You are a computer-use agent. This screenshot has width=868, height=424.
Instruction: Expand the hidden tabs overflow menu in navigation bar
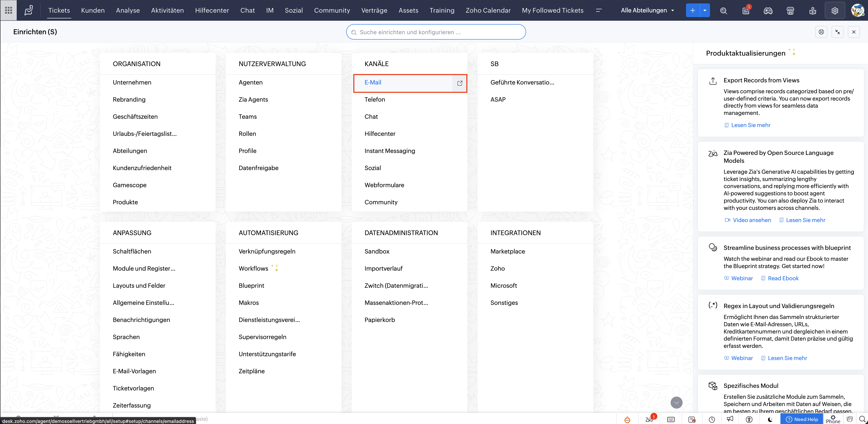click(599, 10)
